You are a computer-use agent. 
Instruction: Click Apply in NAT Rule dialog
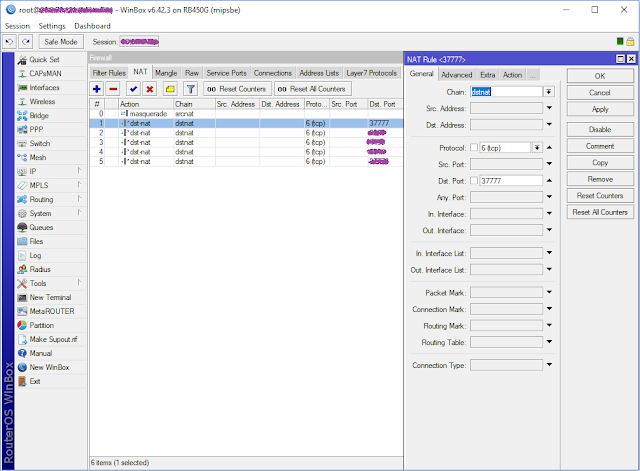point(600,109)
